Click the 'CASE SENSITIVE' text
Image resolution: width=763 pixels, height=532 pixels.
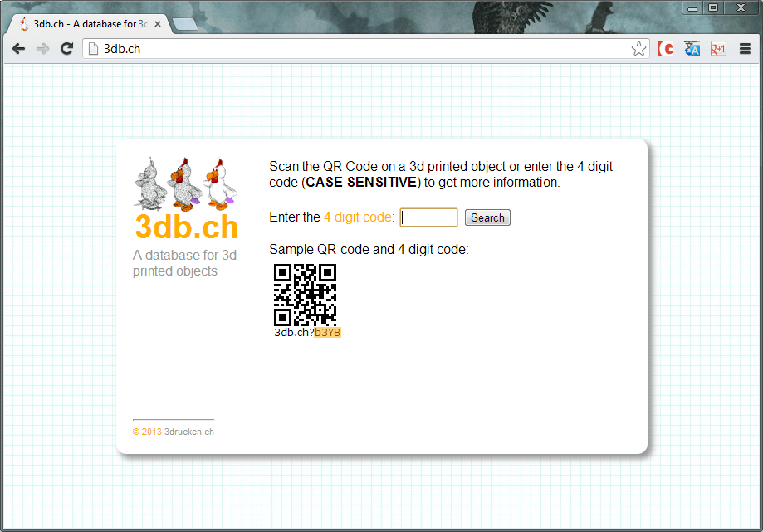point(361,183)
